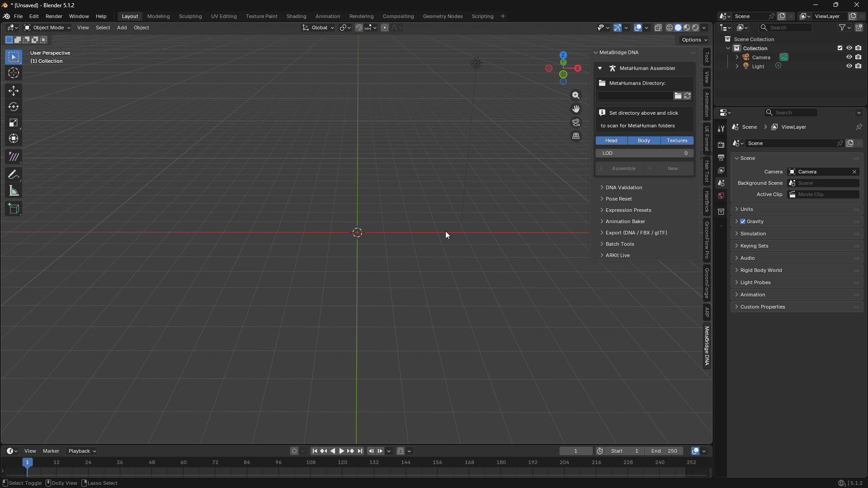Select the Add Cube tool

click(14, 209)
